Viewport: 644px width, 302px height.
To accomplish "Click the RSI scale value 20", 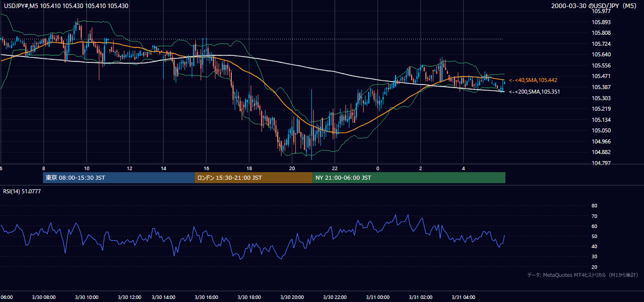I will pos(594,267).
